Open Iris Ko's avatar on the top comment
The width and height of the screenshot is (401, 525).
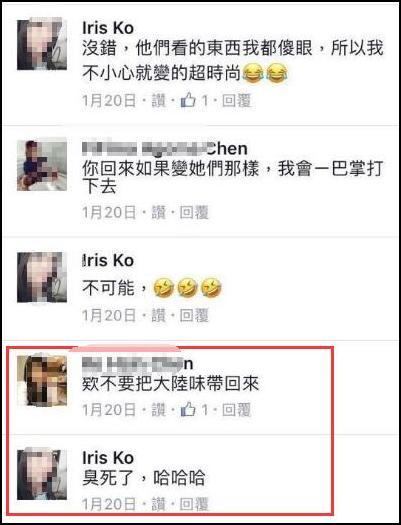pyautogui.click(x=42, y=45)
